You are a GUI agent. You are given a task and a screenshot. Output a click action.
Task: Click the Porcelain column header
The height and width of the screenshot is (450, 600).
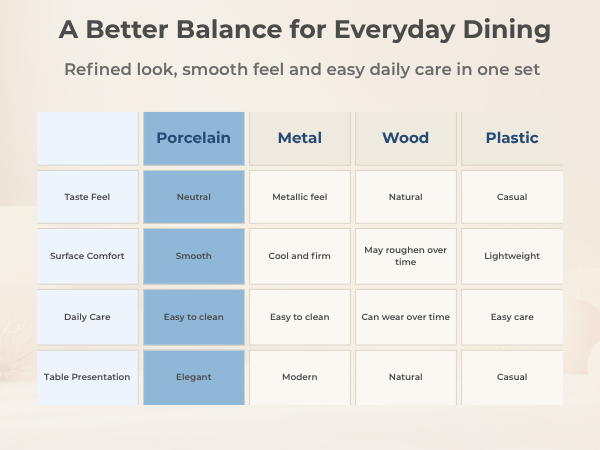[194, 139]
